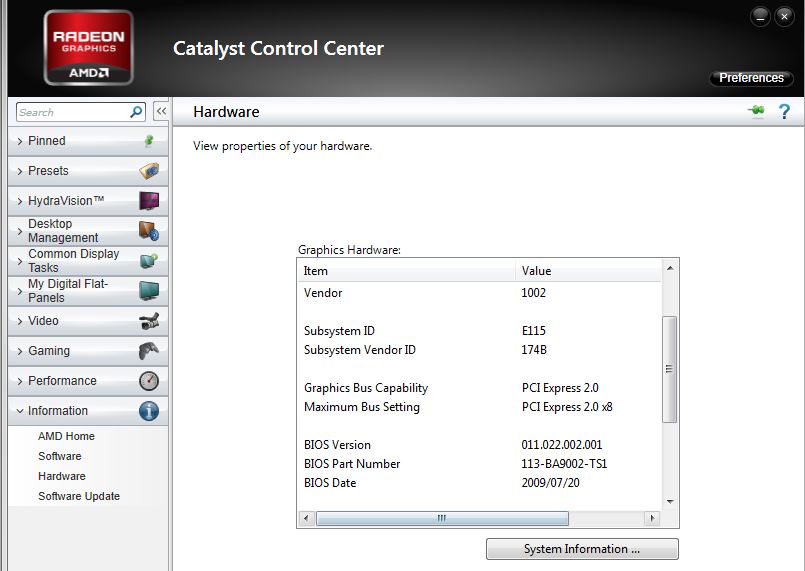Expand the Presets section

coord(88,170)
